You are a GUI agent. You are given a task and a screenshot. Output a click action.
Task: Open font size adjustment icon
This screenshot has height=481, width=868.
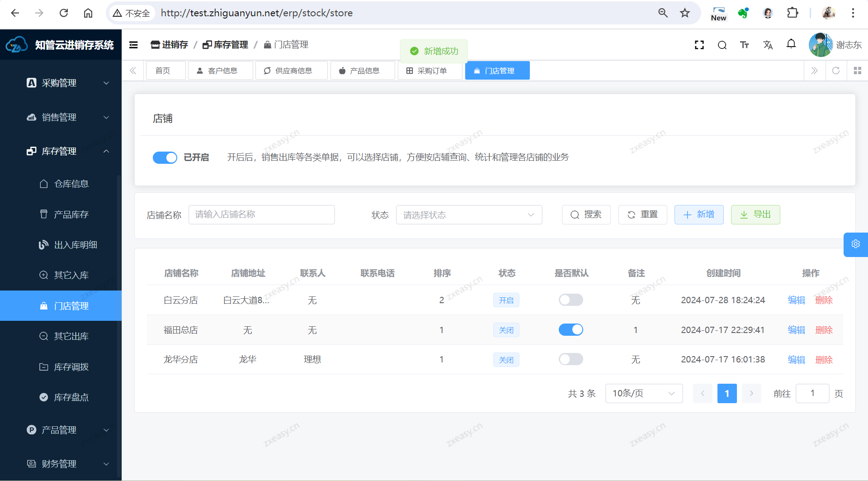coord(745,45)
